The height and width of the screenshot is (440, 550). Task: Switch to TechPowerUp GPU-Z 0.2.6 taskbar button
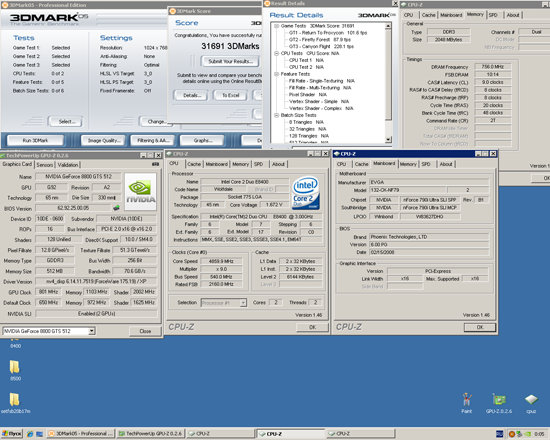coord(150,434)
